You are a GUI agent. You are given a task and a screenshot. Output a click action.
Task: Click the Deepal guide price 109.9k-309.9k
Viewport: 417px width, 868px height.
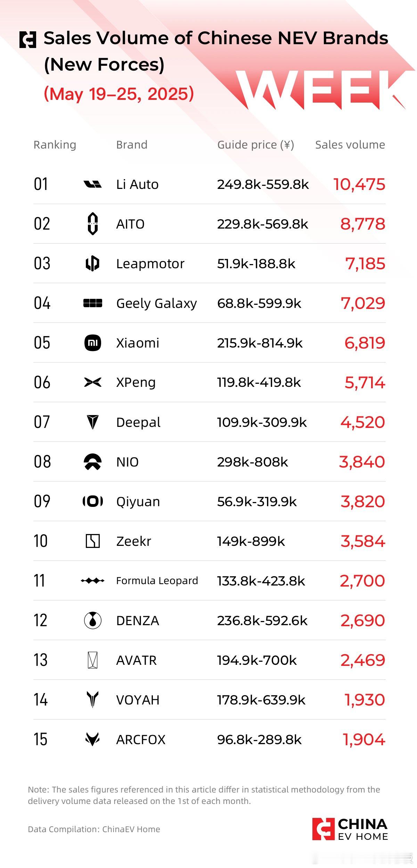point(262,422)
